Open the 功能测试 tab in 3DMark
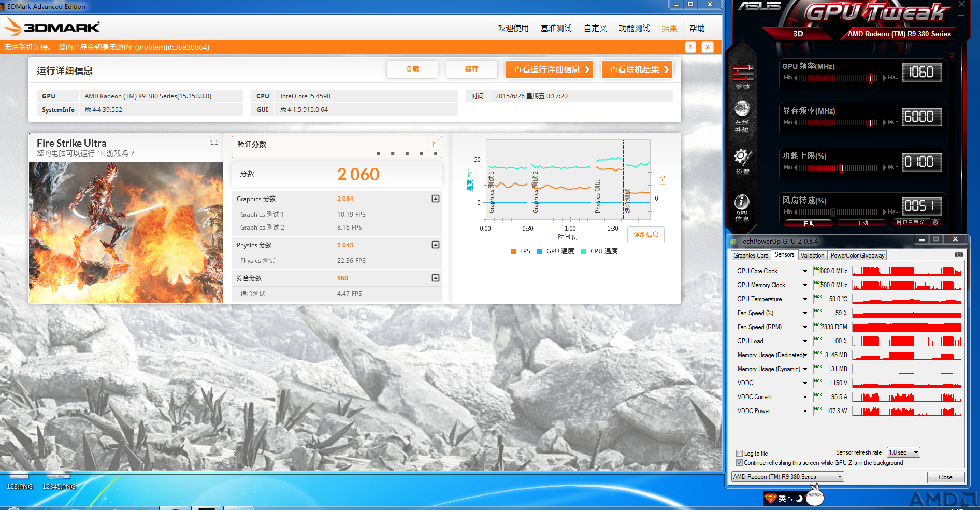Viewport: 980px width, 510px height. [634, 28]
